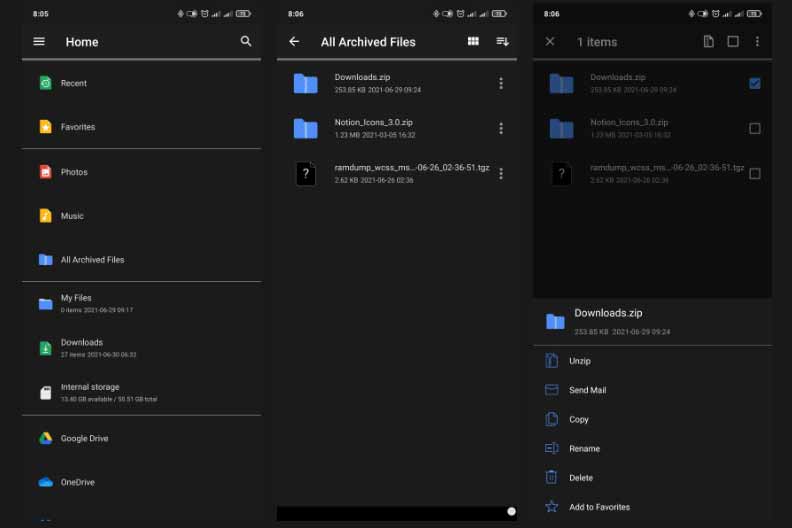
Task: Open more options for Notion_Icons_3.0.zip
Action: (x=501, y=128)
